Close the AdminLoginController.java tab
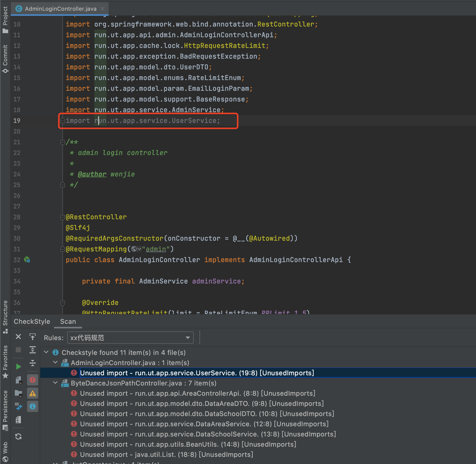Screen dimensions: 476x464 coord(102,9)
